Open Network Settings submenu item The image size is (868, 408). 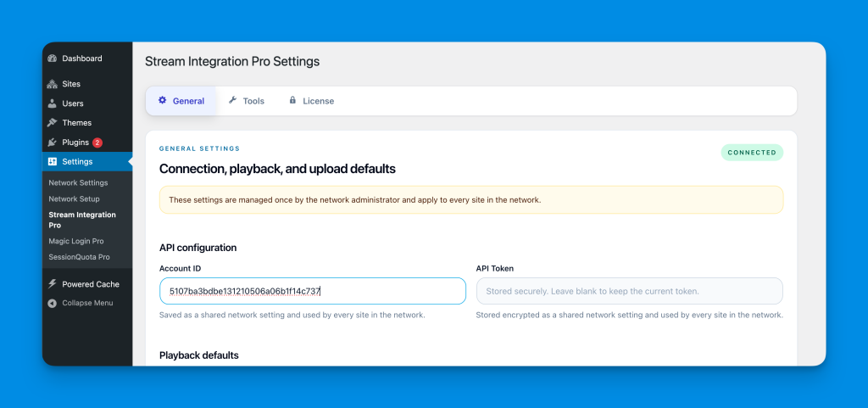tap(78, 183)
